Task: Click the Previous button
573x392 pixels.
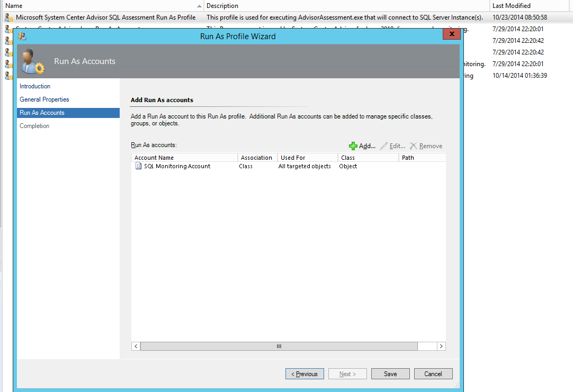Action: tap(305, 373)
